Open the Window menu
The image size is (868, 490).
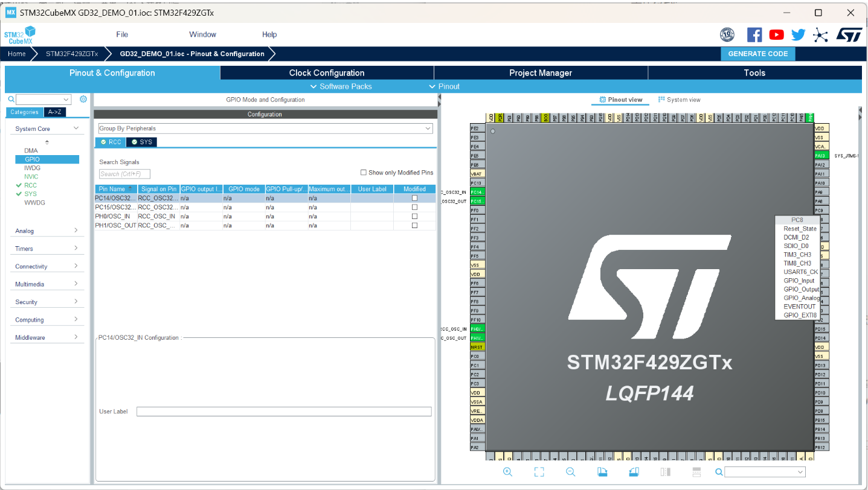202,34
